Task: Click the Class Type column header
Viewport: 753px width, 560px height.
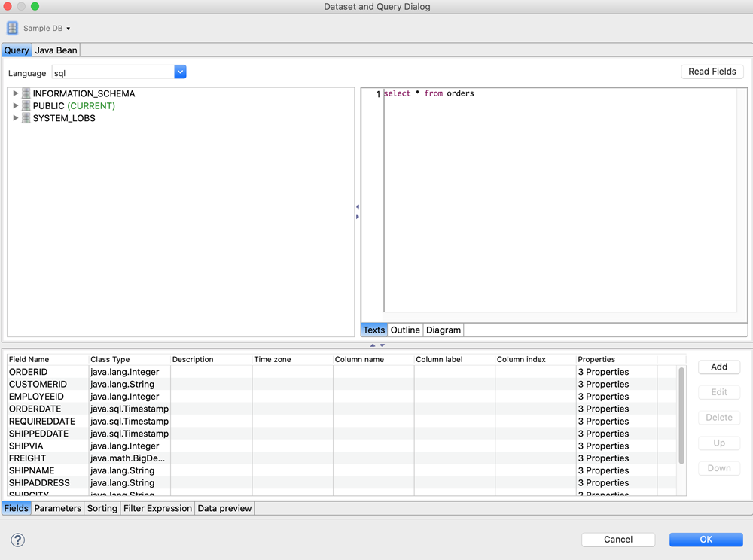Action: click(x=130, y=360)
